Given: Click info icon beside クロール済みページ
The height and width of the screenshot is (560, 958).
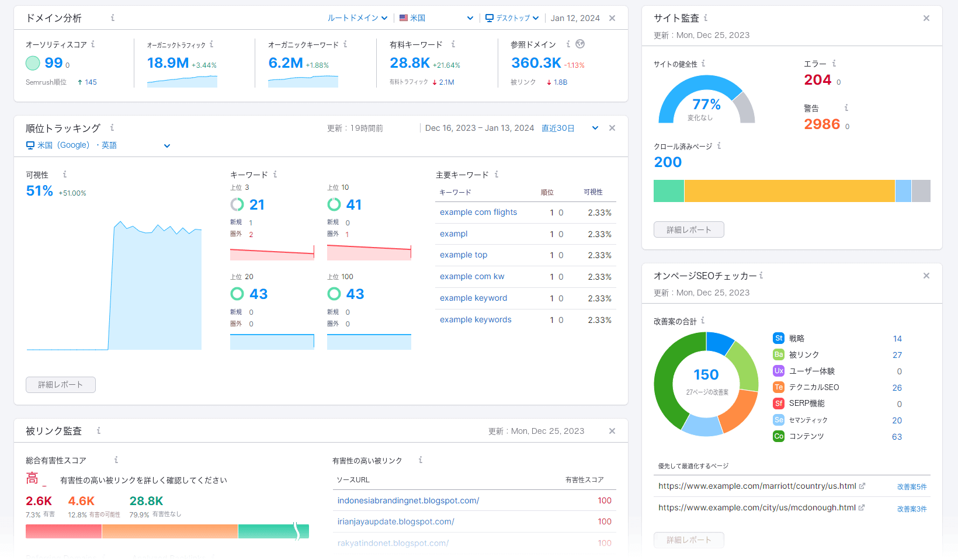Looking at the screenshot, I should point(719,146).
